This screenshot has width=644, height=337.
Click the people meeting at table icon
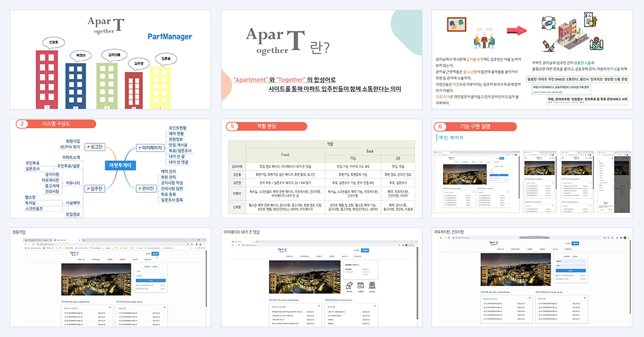click(x=484, y=38)
